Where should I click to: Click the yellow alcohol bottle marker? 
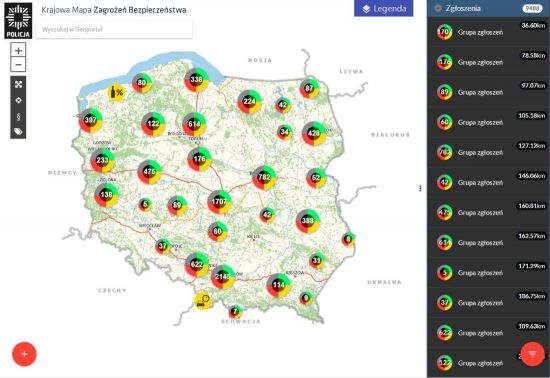(116, 93)
